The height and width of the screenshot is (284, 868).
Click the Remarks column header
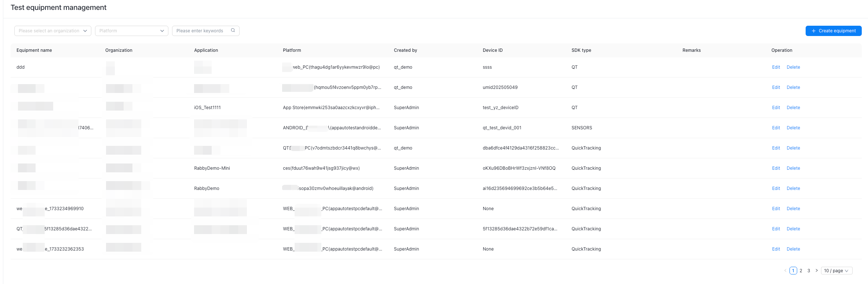[692, 50]
